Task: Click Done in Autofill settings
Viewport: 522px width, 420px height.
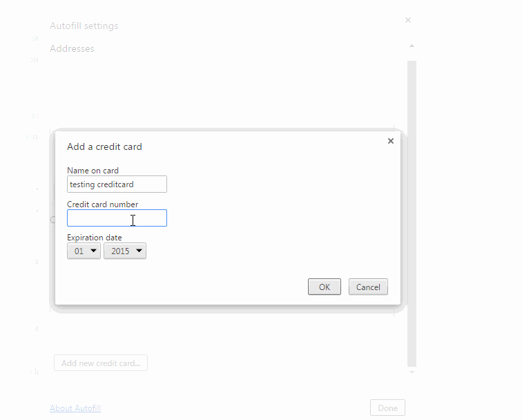Action: point(387,408)
